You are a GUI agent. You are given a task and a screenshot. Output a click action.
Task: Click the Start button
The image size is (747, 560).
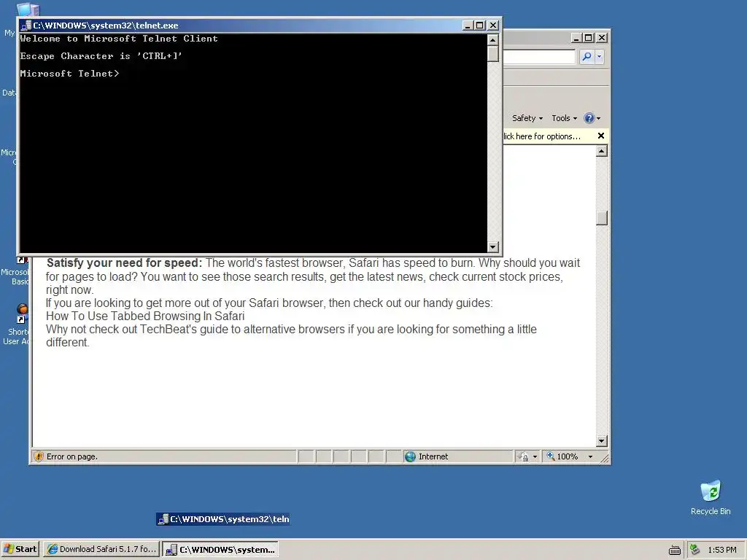[x=20, y=549]
